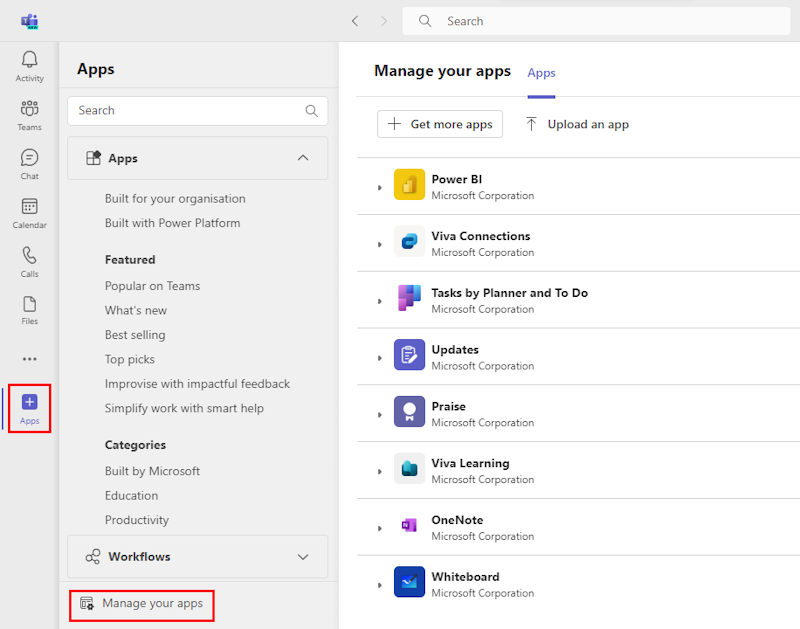Open the Activity bell icon
The height and width of the screenshot is (629, 800).
pyautogui.click(x=29, y=66)
